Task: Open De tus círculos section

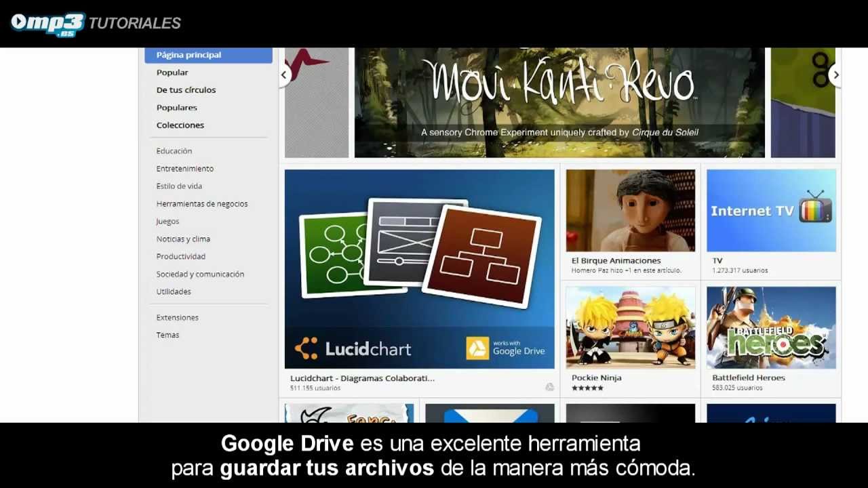Action: (186, 90)
